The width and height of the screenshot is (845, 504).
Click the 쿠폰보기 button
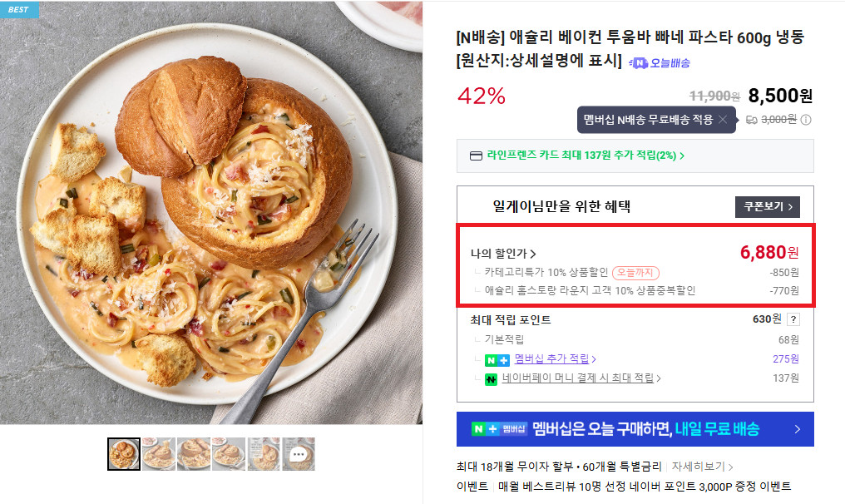(767, 206)
